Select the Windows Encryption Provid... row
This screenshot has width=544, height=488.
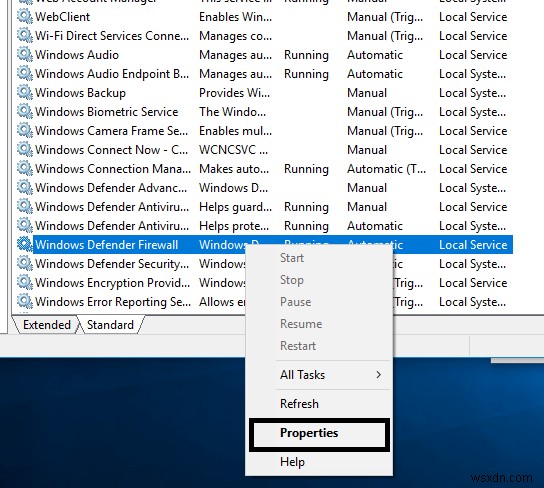click(x=265, y=283)
